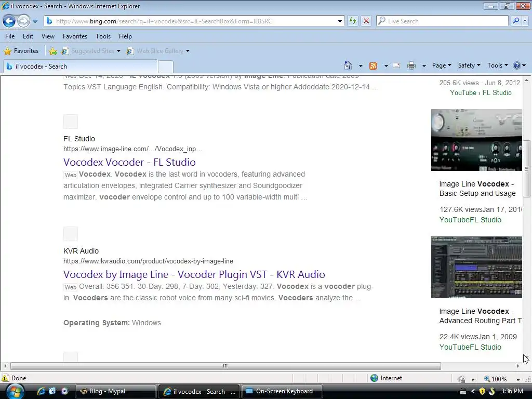Go forward with the Forward arrow button
532x399 pixels.
click(23, 21)
